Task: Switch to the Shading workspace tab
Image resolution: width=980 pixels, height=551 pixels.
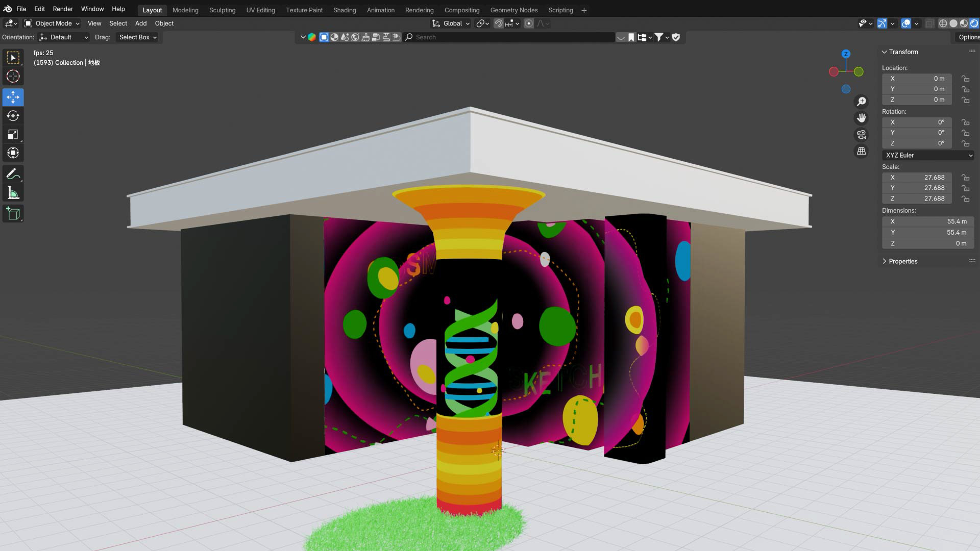Action: pos(344,10)
